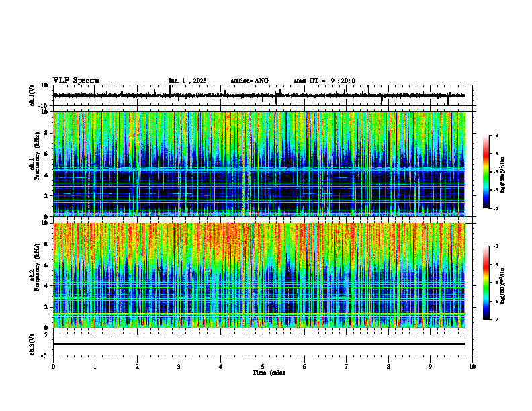The width and height of the screenshot is (532, 411).
Task: Click time axis tick label "6"
Action: click(305, 367)
